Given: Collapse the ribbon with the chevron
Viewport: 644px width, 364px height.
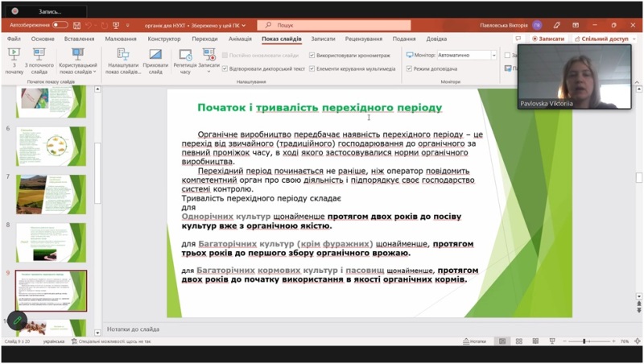Looking at the screenshot, I should click(x=637, y=82).
